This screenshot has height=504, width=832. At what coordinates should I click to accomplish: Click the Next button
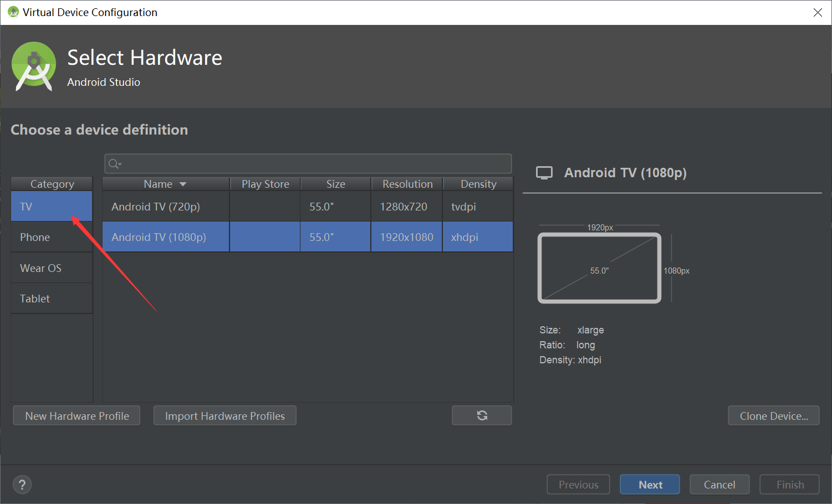650,485
